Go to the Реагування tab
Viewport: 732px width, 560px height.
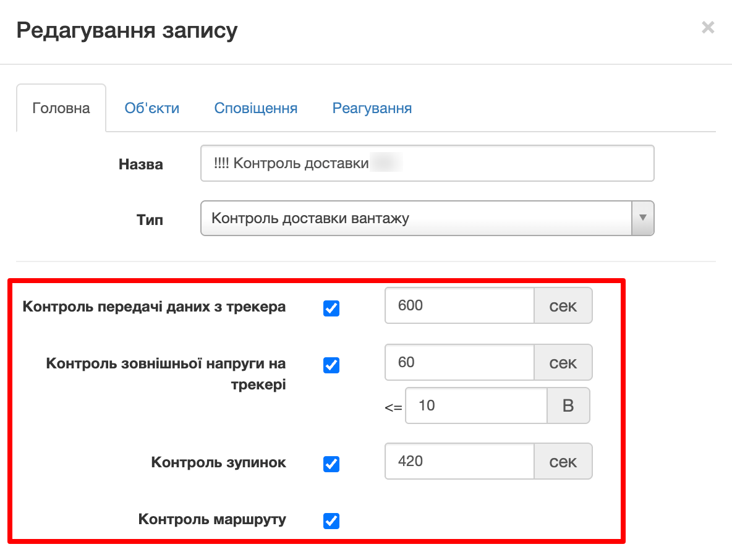tap(372, 108)
